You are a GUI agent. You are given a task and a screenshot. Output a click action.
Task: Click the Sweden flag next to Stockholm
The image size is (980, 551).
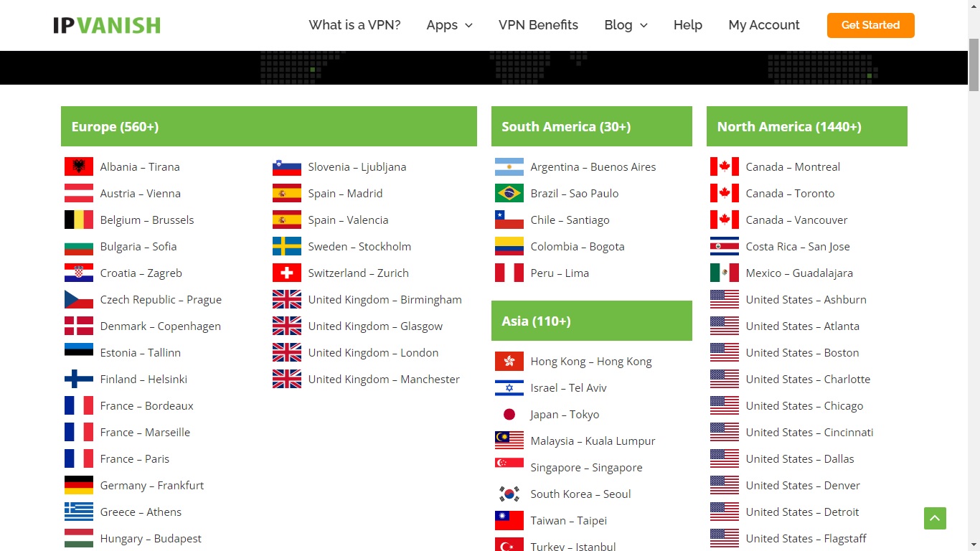286,246
